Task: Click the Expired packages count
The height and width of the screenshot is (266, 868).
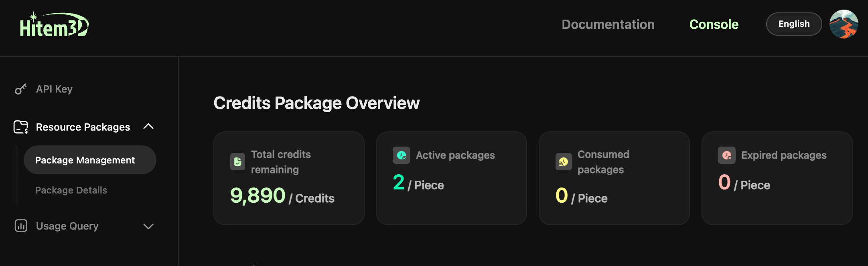Action: (724, 182)
